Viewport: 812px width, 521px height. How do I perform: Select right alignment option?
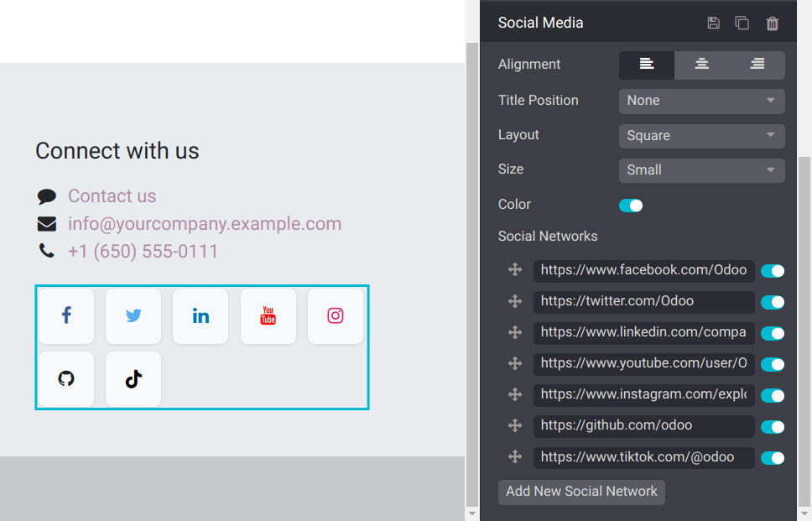pos(757,65)
